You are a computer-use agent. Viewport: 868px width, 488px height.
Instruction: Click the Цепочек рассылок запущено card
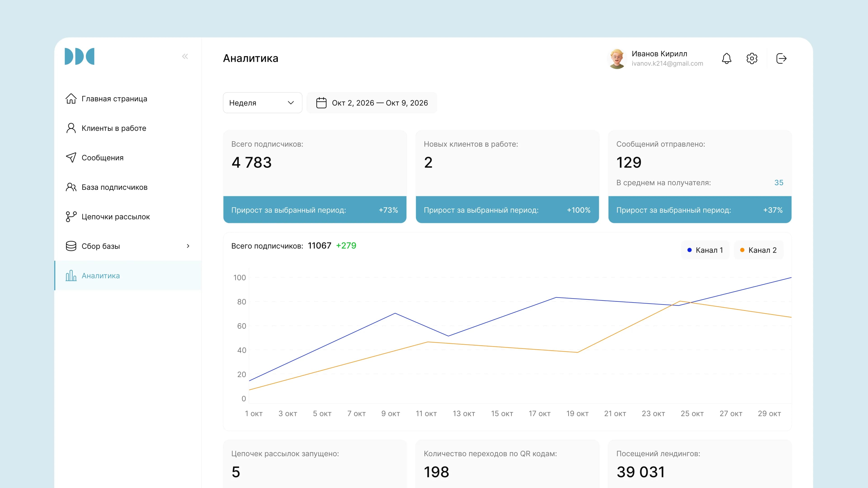(315, 464)
